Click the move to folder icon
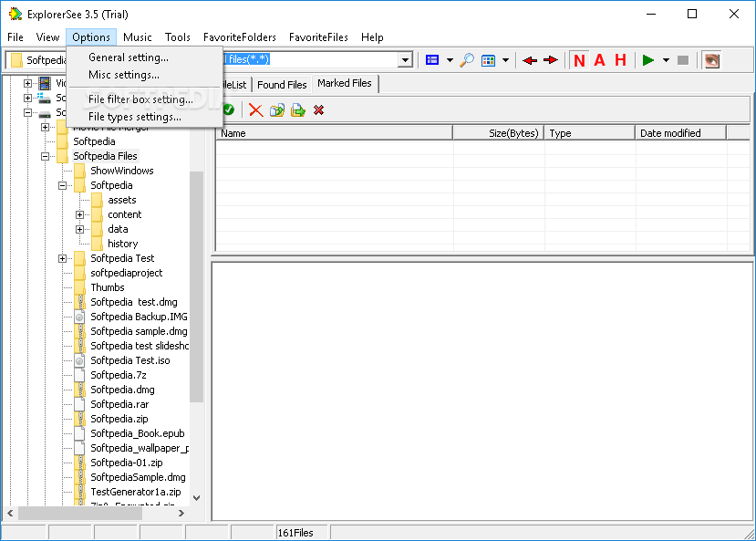Image resolution: width=756 pixels, height=541 pixels. click(x=298, y=110)
